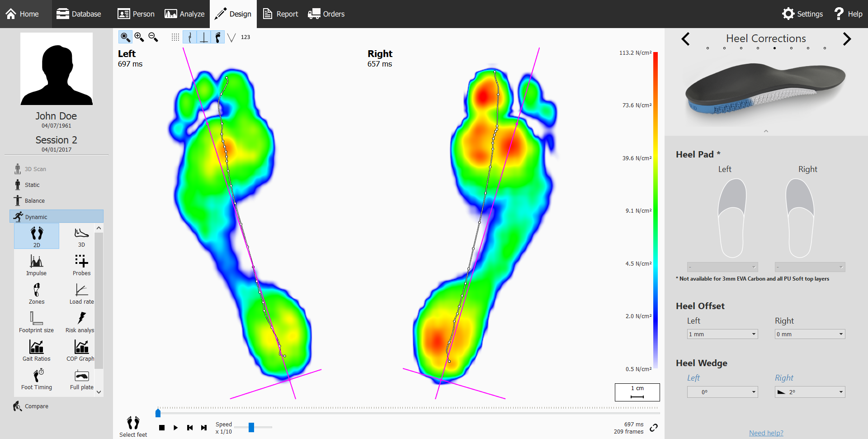Click the Need help link
This screenshot has width=868, height=439.
click(766, 433)
